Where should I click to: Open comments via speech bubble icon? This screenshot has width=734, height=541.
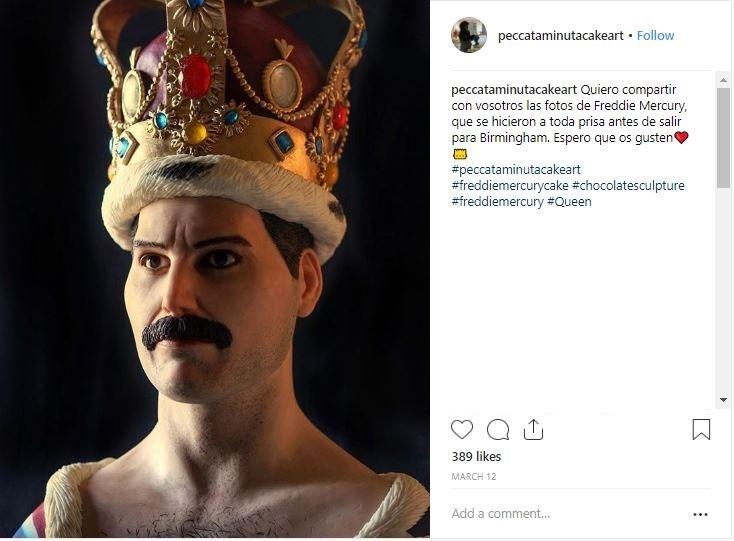tap(498, 429)
